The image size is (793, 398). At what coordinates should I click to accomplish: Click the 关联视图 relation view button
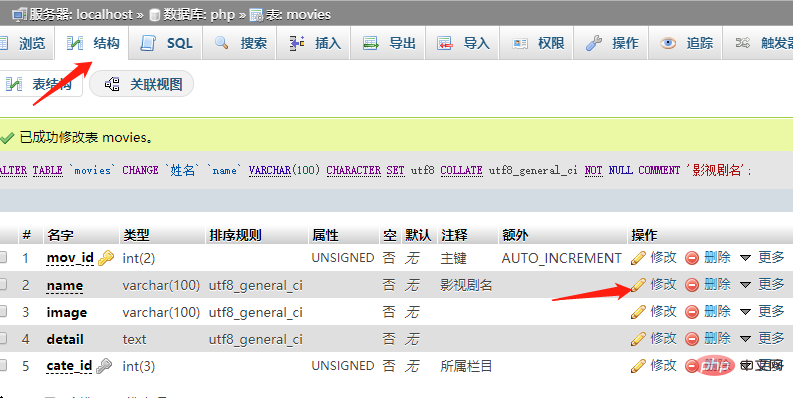coord(142,84)
